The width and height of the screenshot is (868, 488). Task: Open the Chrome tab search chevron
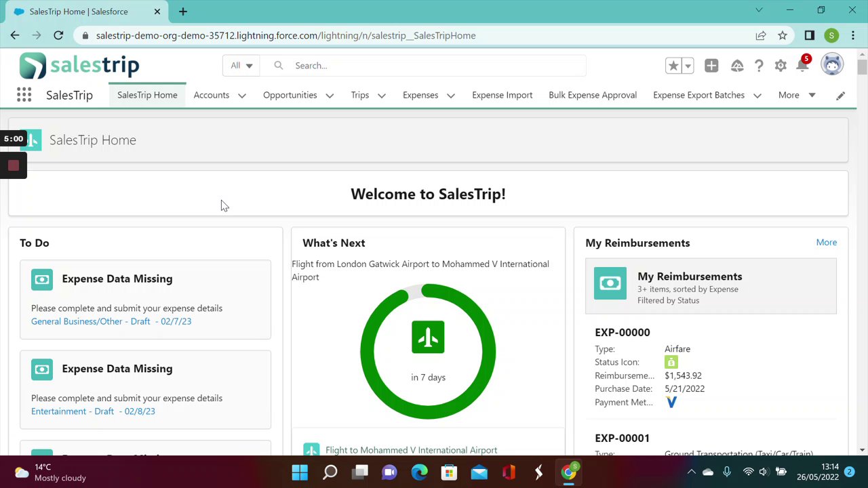coord(759,10)
